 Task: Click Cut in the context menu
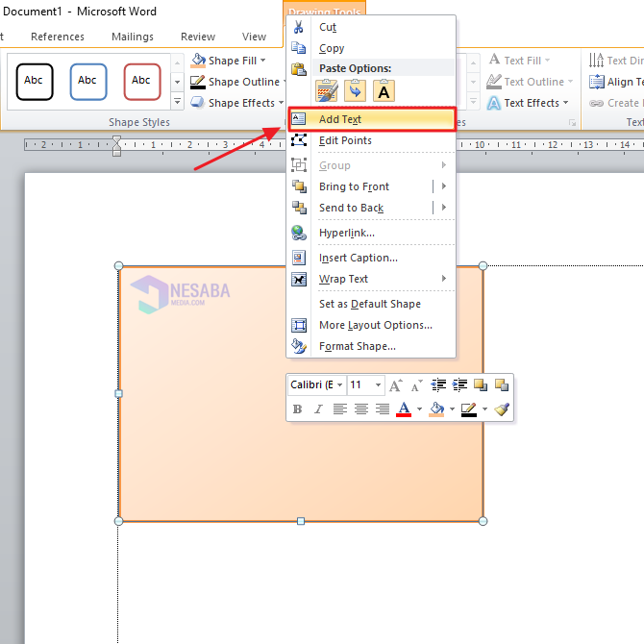pyautogui.click(x=372, y=27)
